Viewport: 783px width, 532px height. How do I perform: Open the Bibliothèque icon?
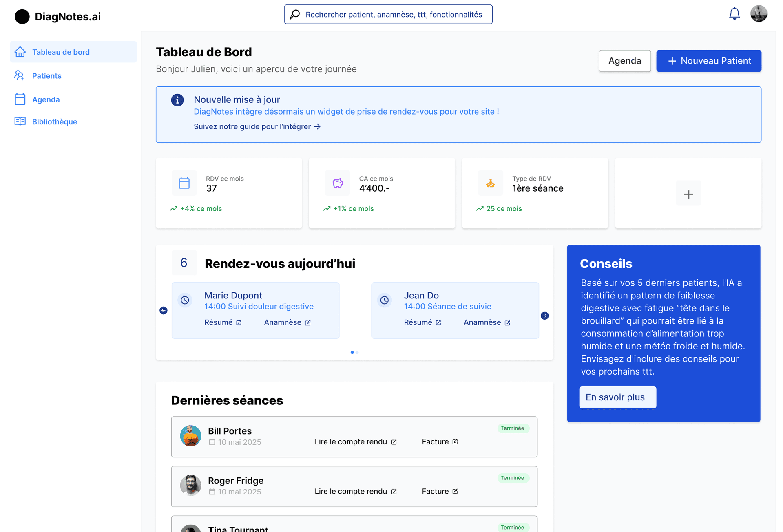point(20,121)
